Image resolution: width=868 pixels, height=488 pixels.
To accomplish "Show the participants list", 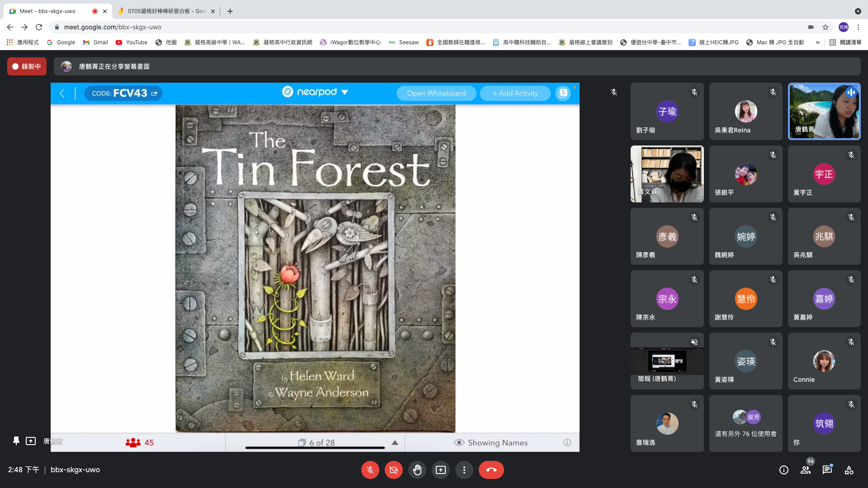I will (806, 470).
